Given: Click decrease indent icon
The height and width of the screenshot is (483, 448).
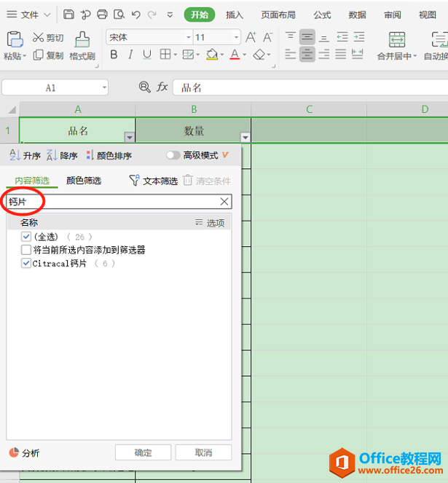Looking at the screenshot, I should (342, 37).
